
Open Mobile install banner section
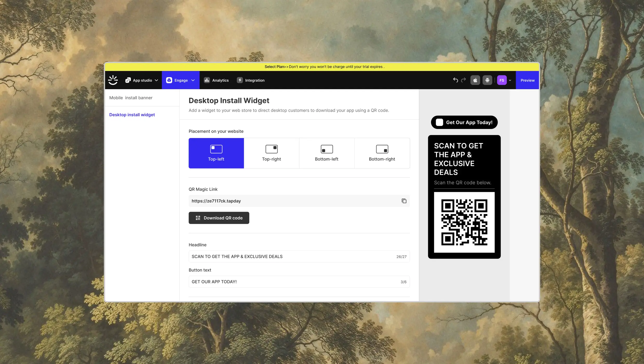(x=131, y=98)
